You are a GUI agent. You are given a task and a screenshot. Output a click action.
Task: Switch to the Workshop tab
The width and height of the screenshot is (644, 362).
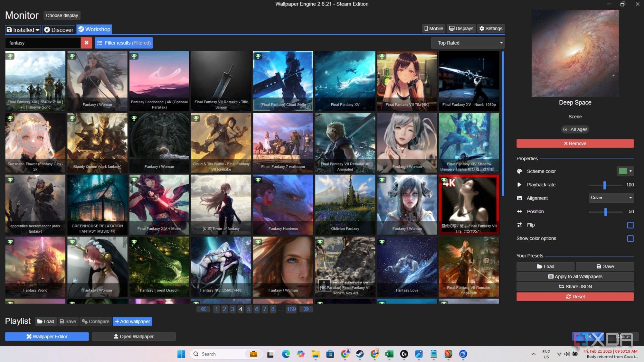[x=94, y=29]
